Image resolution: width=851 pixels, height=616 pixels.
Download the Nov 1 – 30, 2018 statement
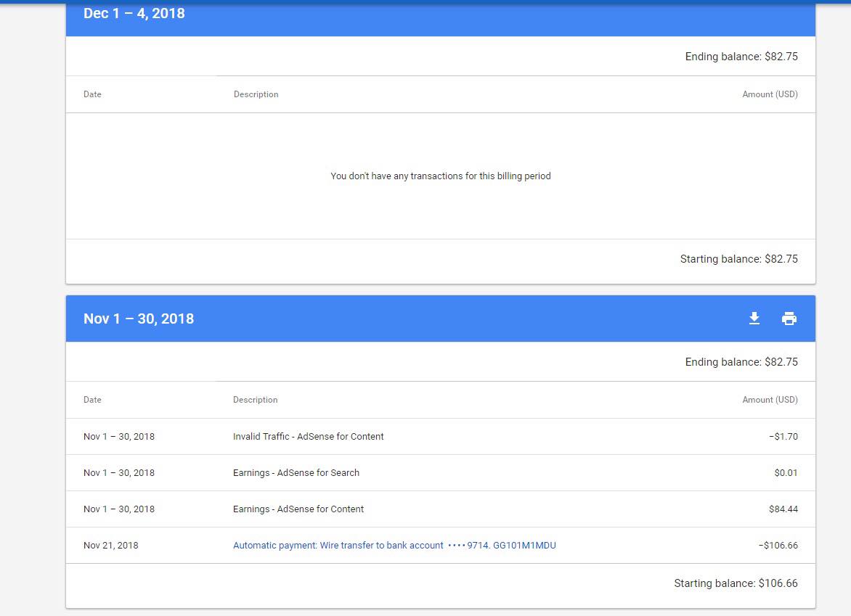pos(754,319)
